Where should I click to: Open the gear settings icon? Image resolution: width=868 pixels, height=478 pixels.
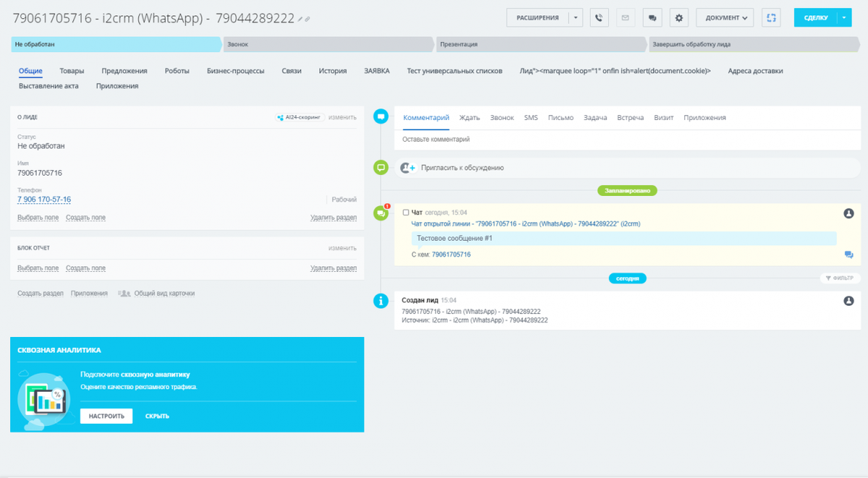[x=678, y=17]
